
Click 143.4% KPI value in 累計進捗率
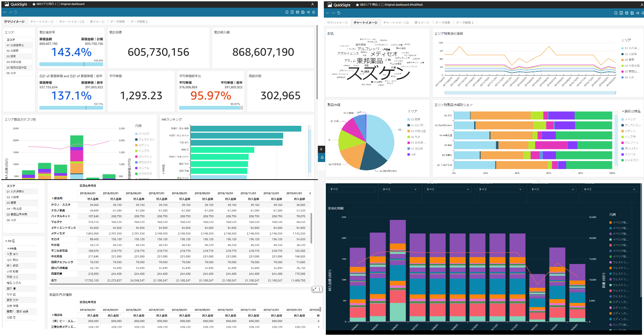(x=71, y=52)
